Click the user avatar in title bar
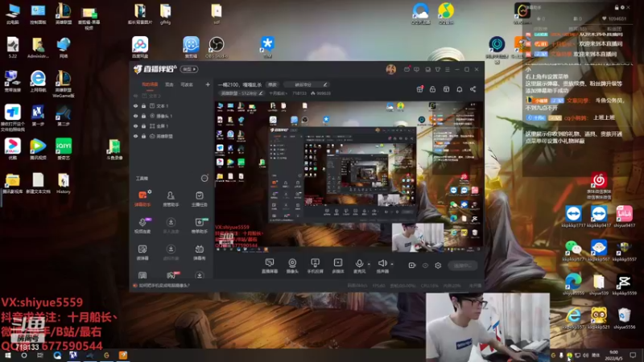This screenshot has width=644, height=362. tap(391, 69)
